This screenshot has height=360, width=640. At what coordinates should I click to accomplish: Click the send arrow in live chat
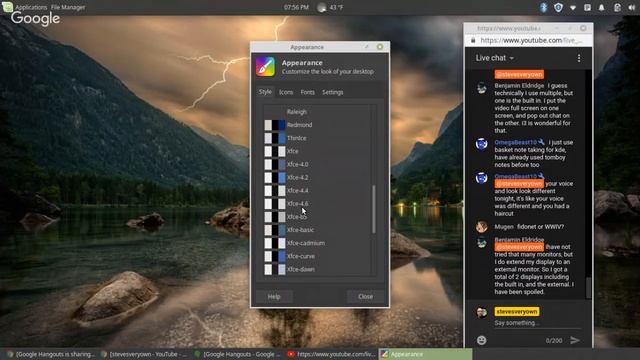click(575, 340)
